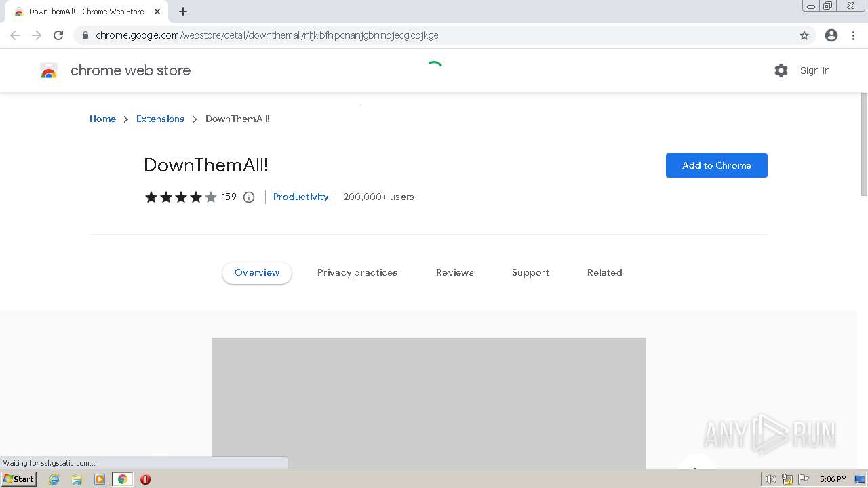
Task: Click the rating info icon beside 159
Action: (x=249, y=197)
